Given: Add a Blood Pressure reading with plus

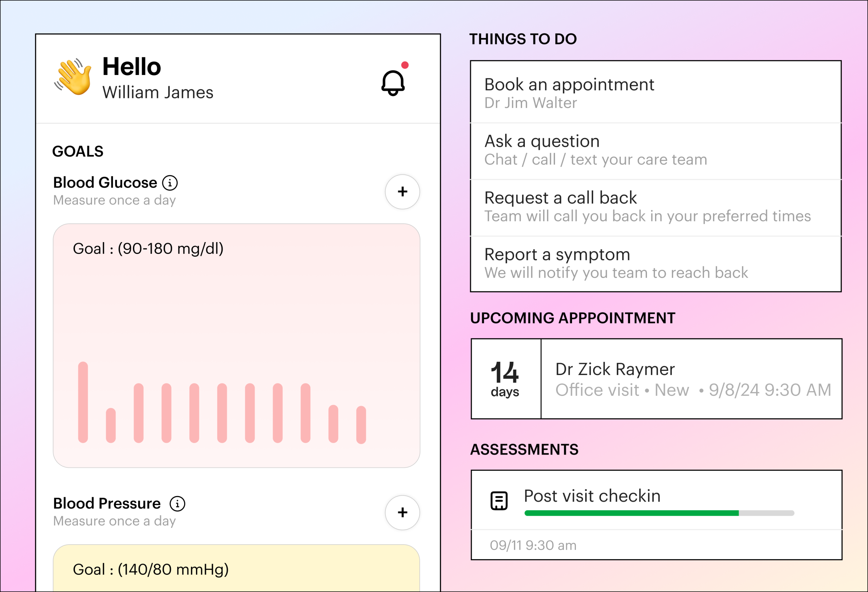Looking at the screenshot, I should pos(402,512).
